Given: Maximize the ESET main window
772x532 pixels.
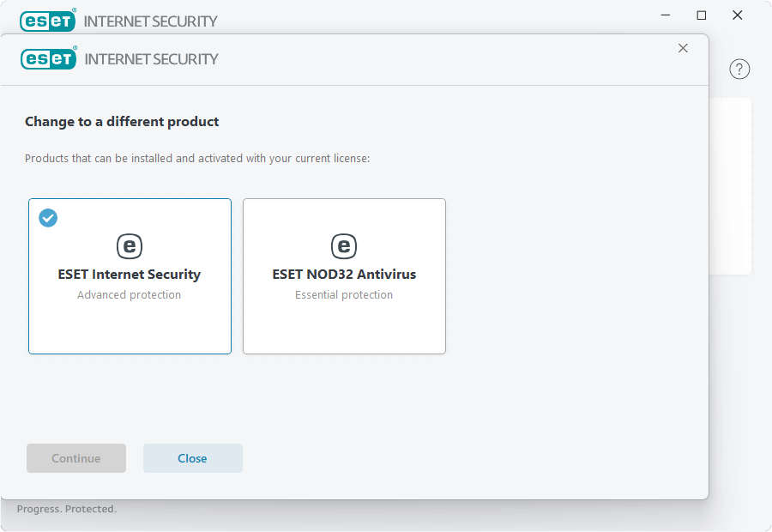Looking at the screenshot, I should [x=702, y=15].
